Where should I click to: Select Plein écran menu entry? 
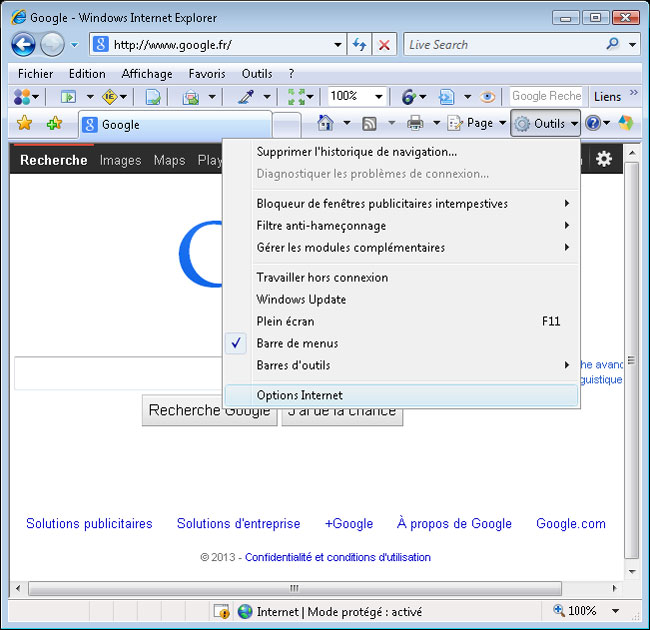point(401,321)
